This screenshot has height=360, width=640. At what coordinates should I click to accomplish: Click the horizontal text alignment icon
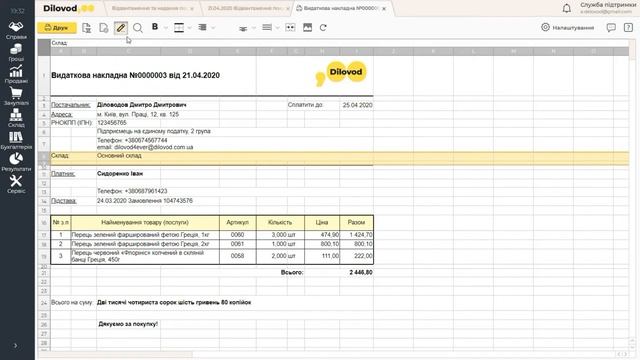[202, 27]
